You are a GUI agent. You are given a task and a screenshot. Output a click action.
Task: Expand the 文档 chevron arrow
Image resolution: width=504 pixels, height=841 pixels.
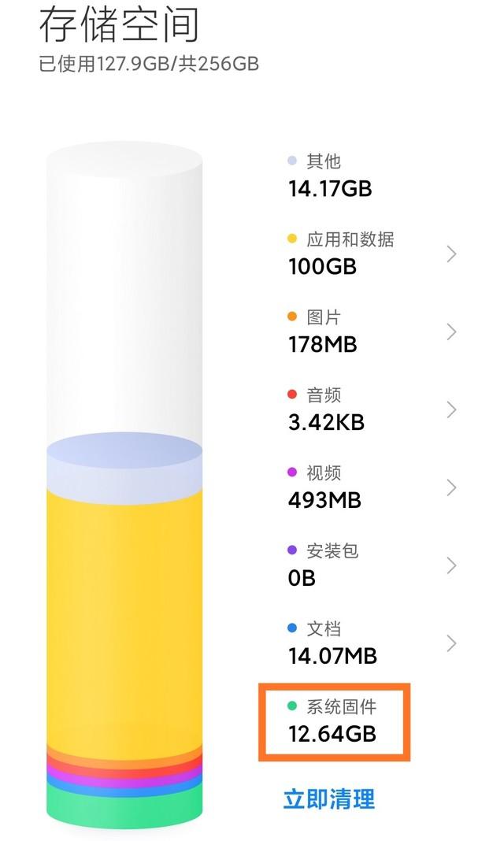(451, 643)
